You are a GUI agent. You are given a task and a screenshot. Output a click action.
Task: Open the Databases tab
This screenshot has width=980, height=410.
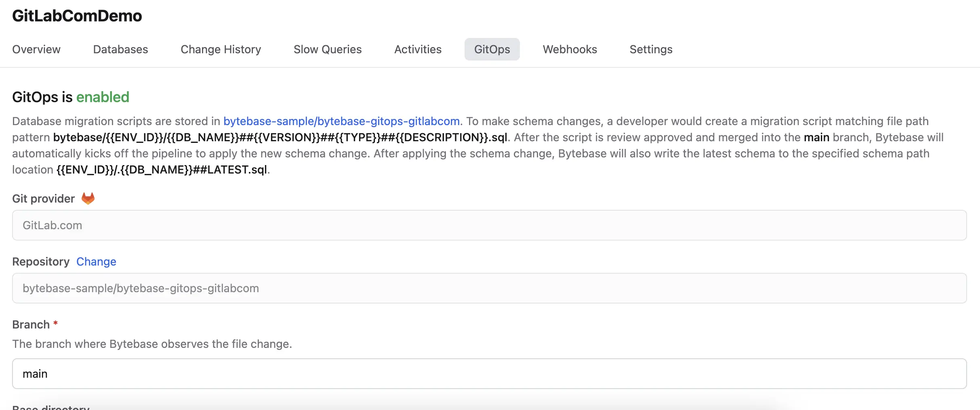point(120,49)
